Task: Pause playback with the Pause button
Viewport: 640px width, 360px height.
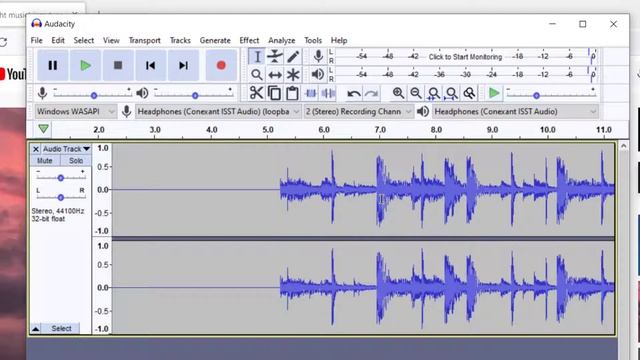Action: (x=53, y=65)
